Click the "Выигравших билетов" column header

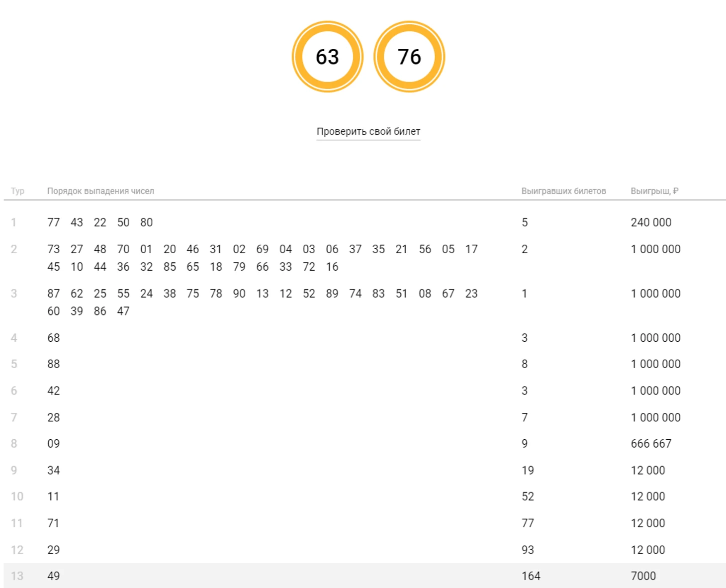pyautogui.click(x=563, y=191)
